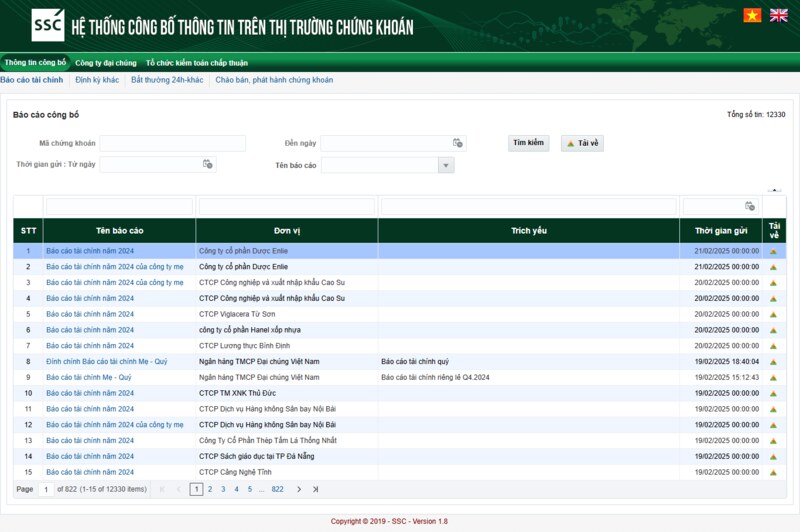Download report in row 3
The width and height of the screenshot is (800, 532).
773,283
